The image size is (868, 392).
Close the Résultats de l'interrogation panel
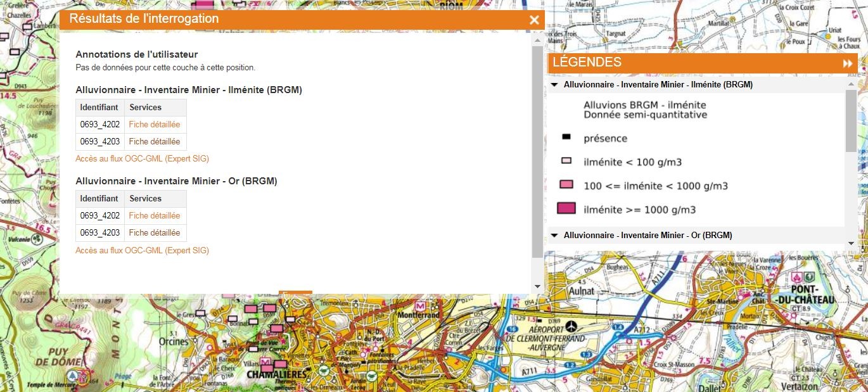coord(534,20)
